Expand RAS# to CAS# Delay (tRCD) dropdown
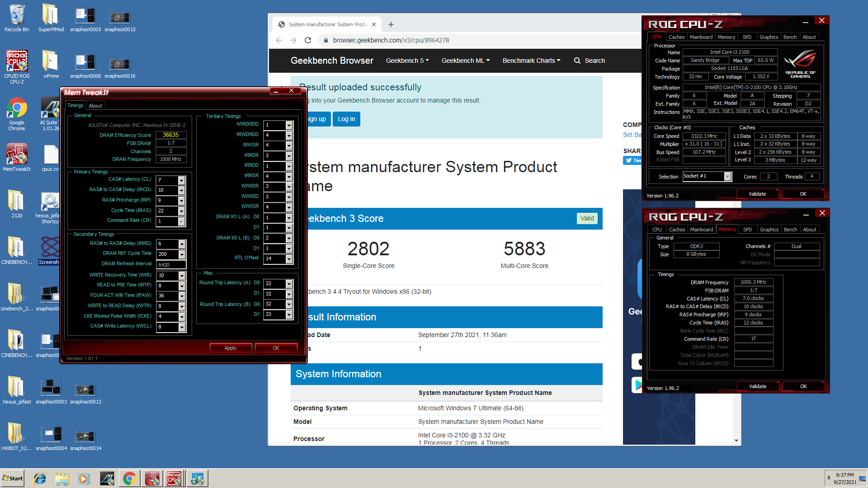The image size is (868, 488). click(181, 190)
